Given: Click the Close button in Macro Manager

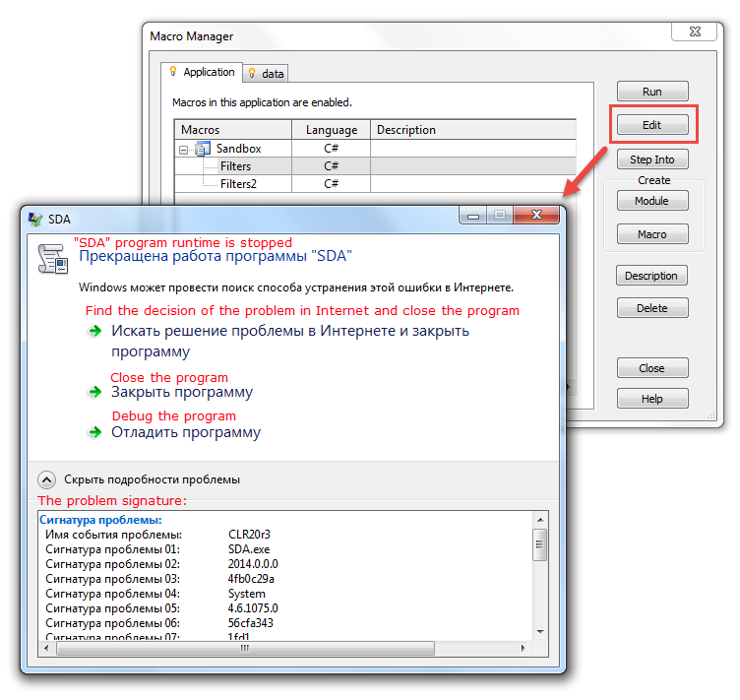Looking at the screenshot, I should [652, 368].
